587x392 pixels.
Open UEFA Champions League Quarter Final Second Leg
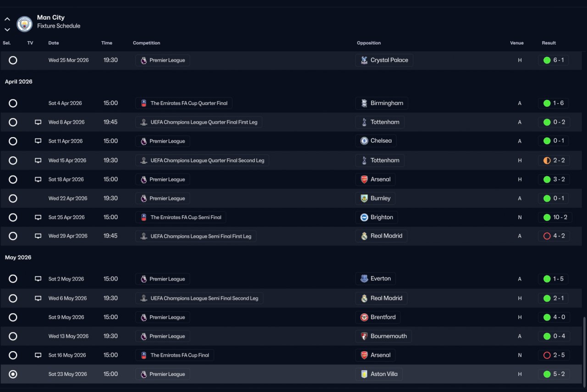point(202,160)
